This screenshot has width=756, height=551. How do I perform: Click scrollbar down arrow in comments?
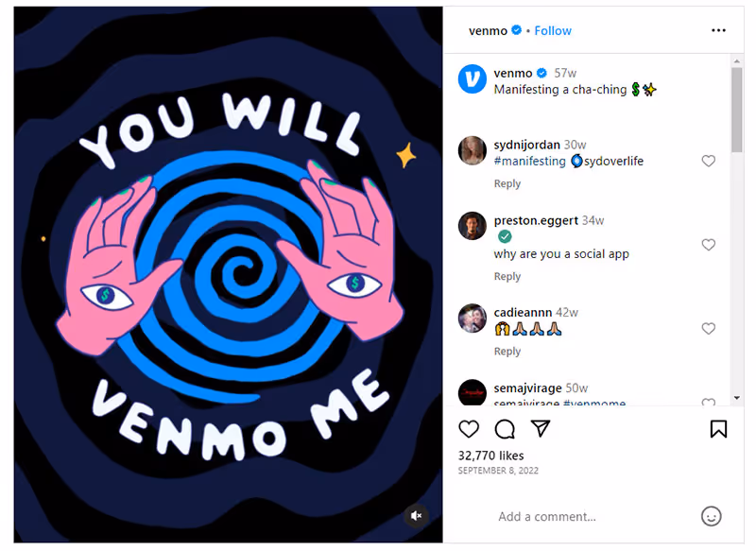[736, 398]
